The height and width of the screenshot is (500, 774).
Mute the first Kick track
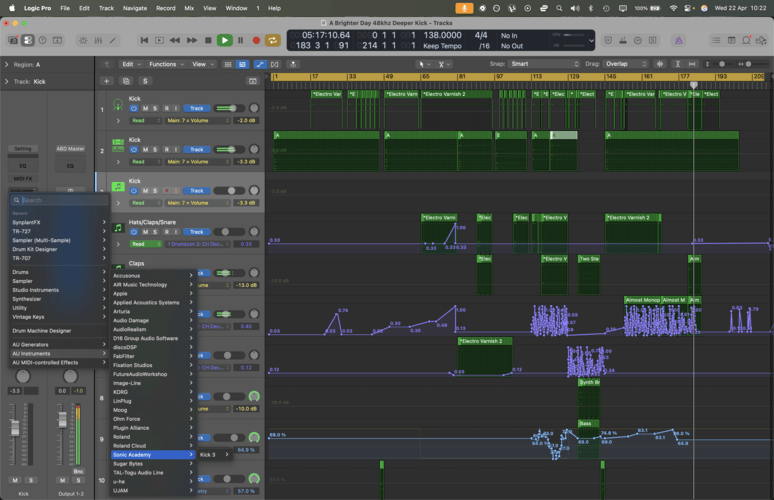coord(145,108)
